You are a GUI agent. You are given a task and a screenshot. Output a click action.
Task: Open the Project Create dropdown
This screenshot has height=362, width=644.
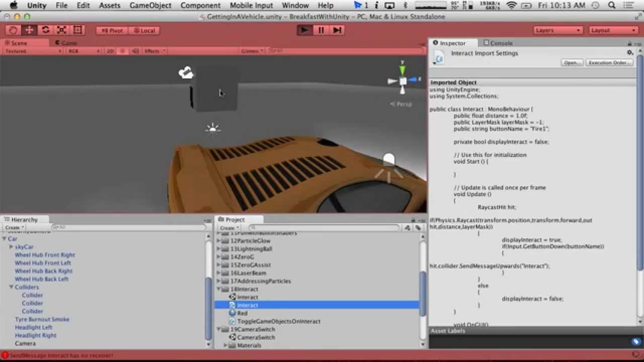tap(228, 228)
